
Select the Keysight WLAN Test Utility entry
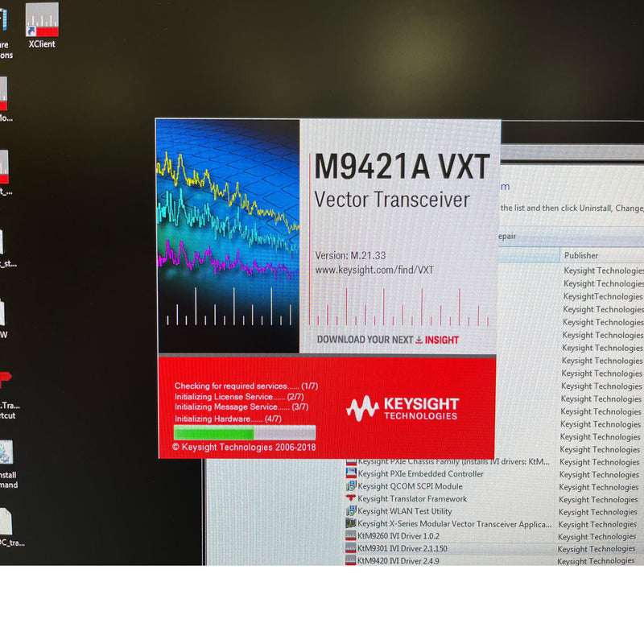click(x=402, y=511)
